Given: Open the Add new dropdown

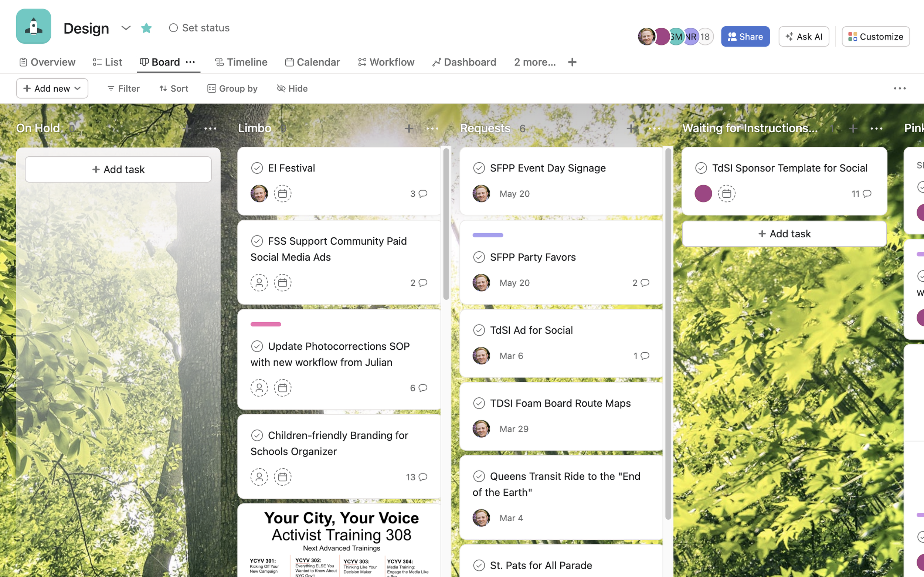Looking at the screenshot, I should 52,89.
